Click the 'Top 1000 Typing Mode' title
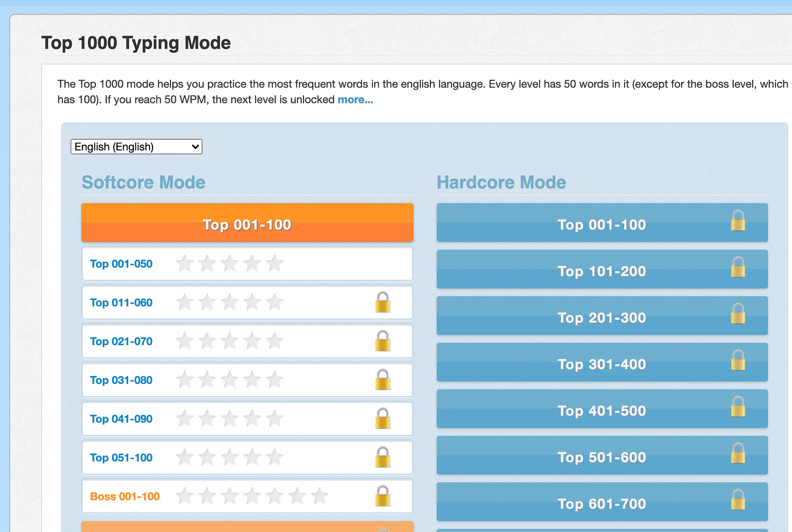This screenshot has height=532, width=792. 136,43
